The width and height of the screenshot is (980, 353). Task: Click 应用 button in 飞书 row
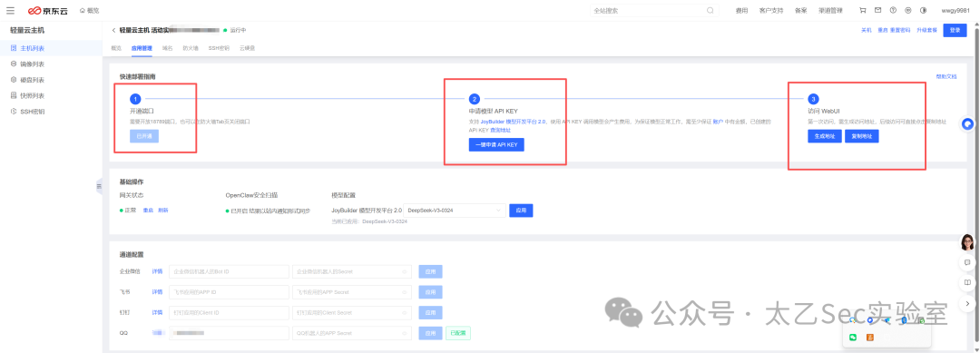pyautogui.click(x=430, y=292)
